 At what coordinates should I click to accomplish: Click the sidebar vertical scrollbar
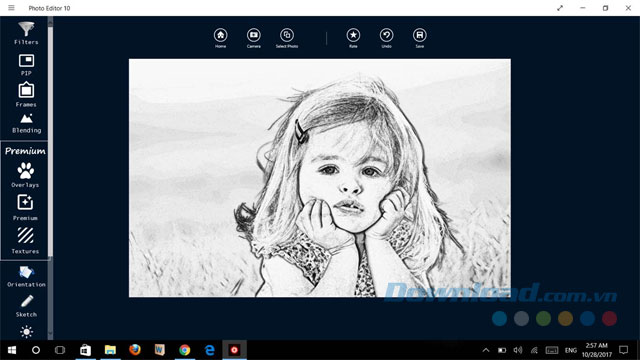[50, 178]
